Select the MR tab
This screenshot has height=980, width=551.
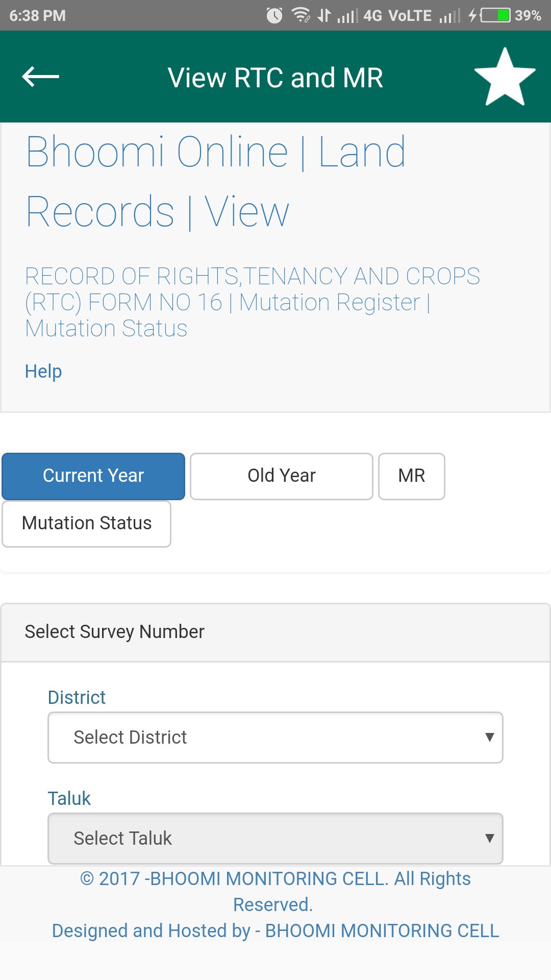[x=411, y=476]
